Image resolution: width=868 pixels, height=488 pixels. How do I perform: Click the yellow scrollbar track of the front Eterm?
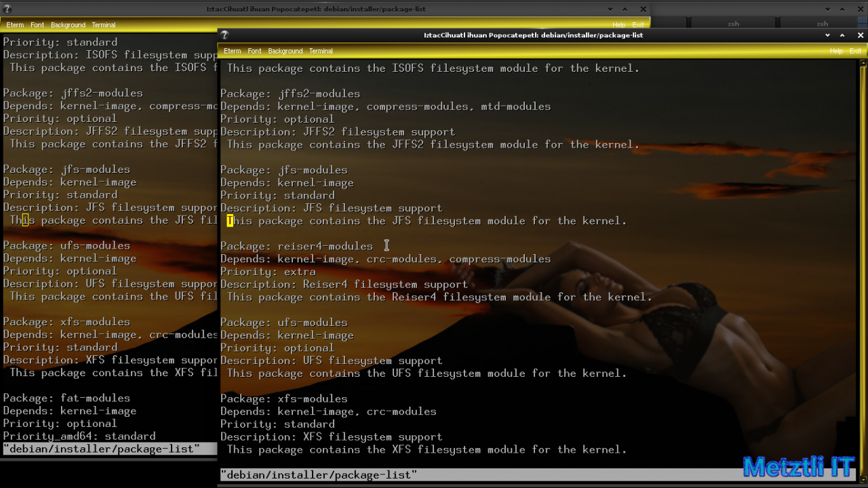[864, 271]
